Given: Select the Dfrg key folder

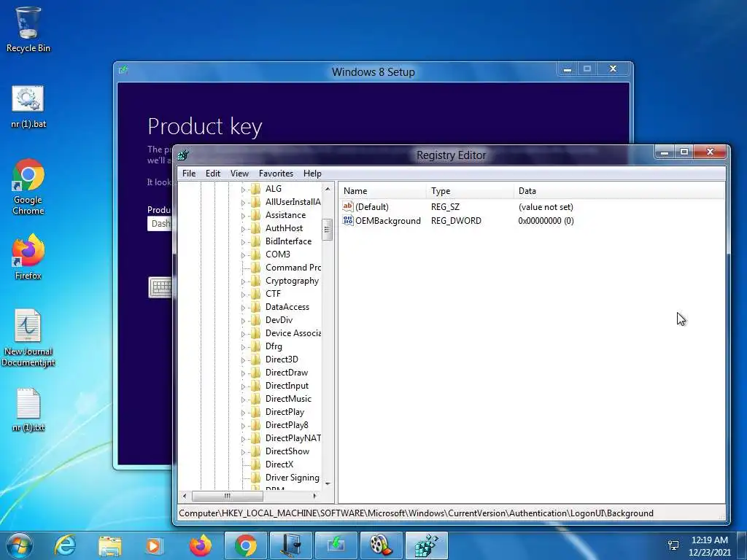Looking at the screenshot, I should [x=267, y=346].
